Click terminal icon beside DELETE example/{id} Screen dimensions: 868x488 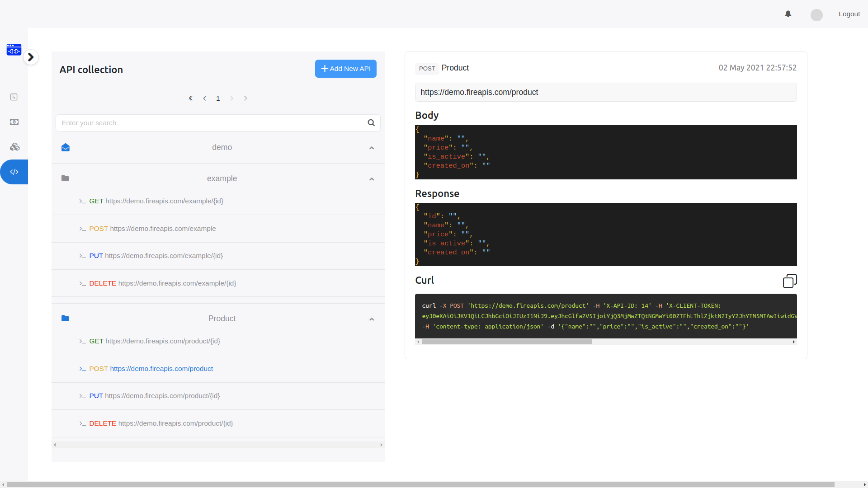83,284
